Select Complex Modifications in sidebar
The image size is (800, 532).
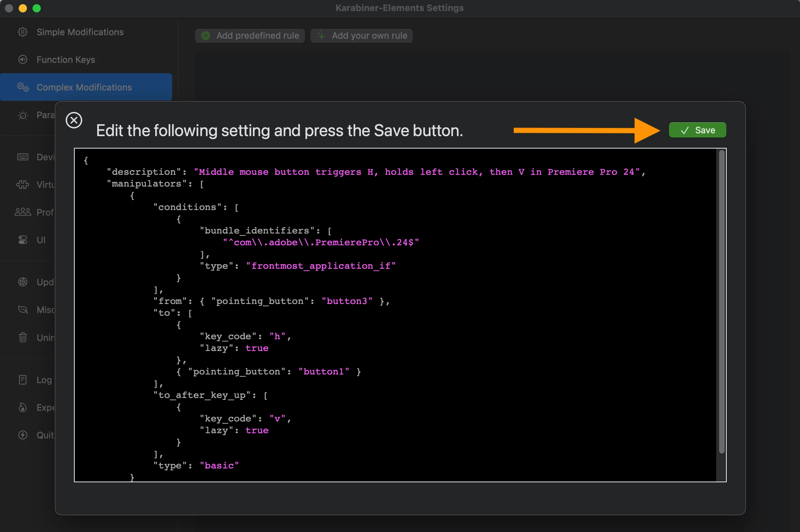(x=84, y=87)
